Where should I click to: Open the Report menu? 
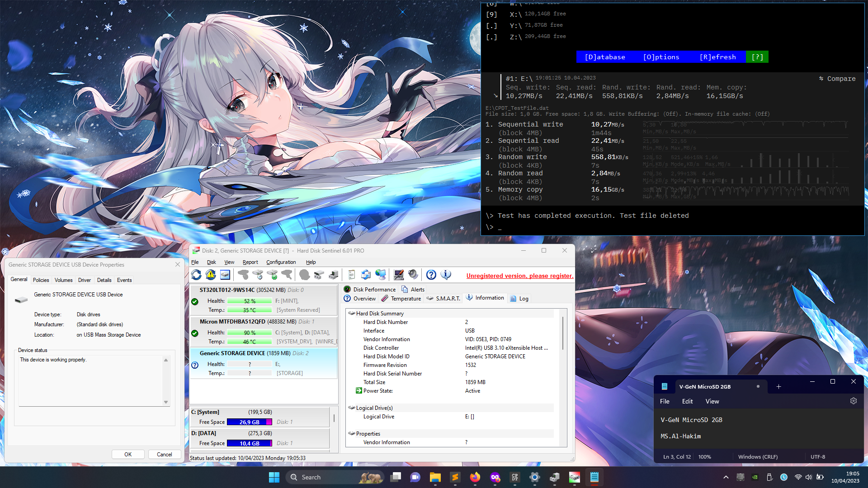pos(250,262)
